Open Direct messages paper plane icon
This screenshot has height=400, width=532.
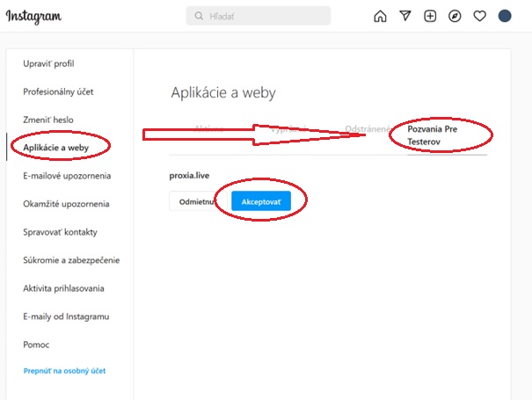tap(404, 16)
